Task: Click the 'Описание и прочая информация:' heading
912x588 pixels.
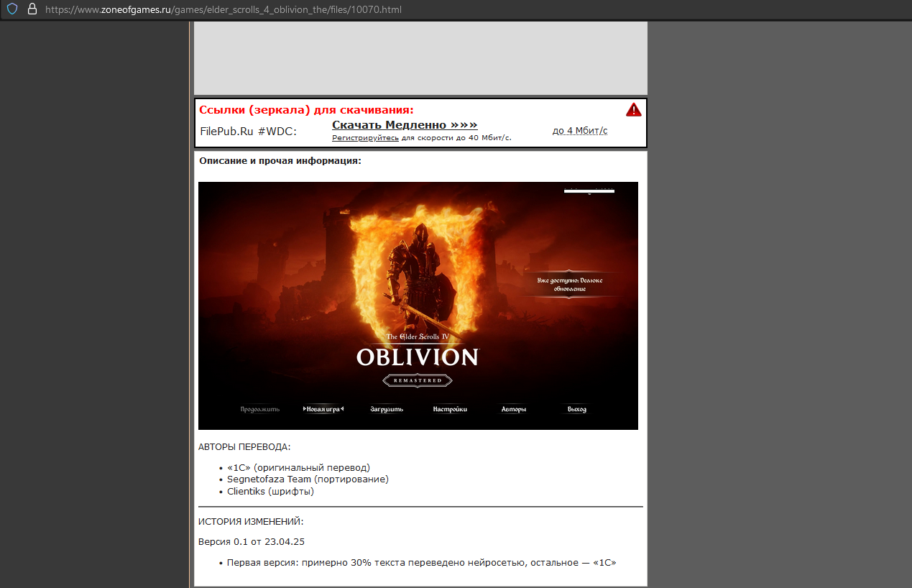Action: point(280,161)
